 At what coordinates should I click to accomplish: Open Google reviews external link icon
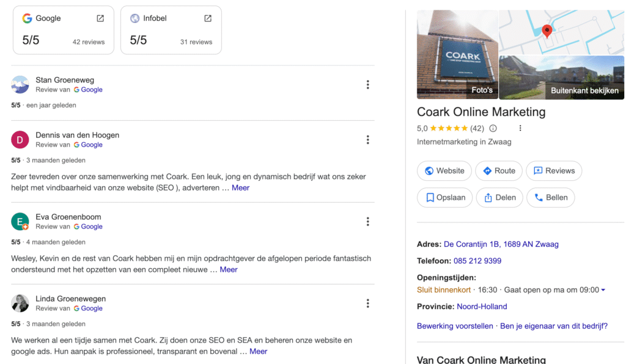pos(100,18)
